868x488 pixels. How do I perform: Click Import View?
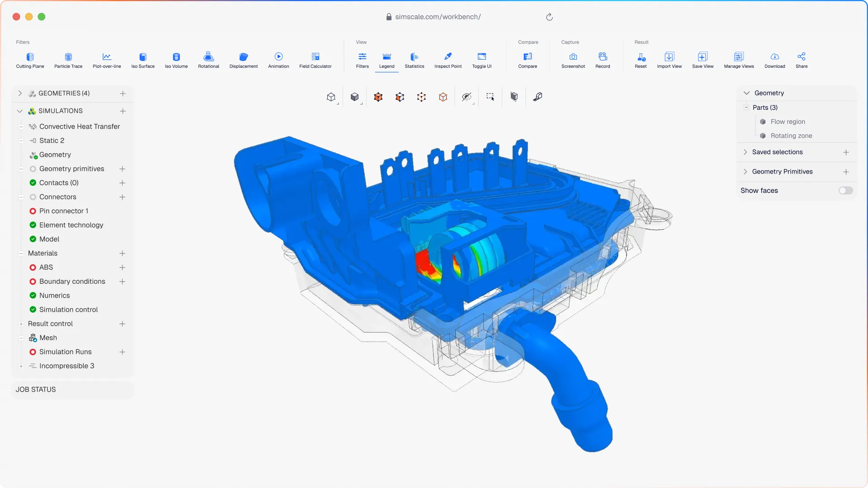(670, 60)
